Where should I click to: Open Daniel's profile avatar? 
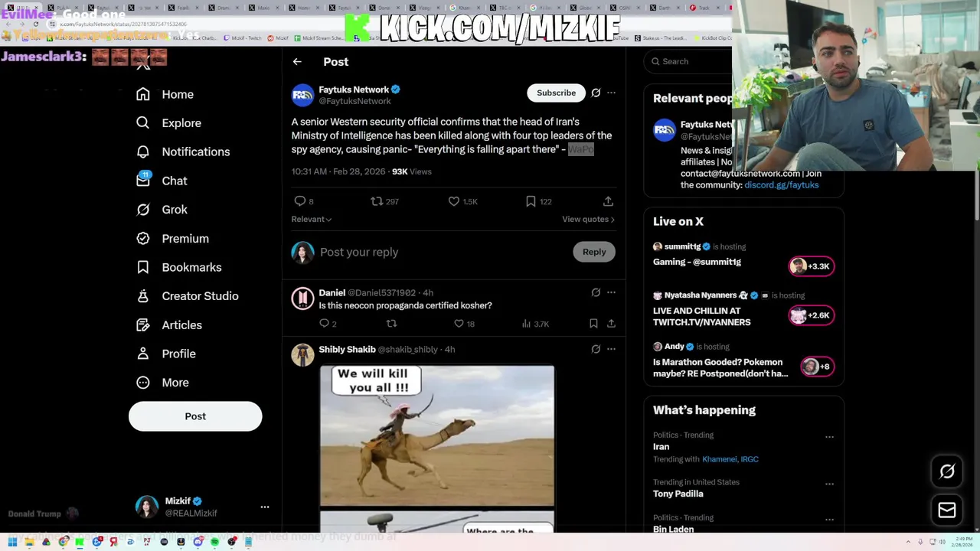point(302,298)
